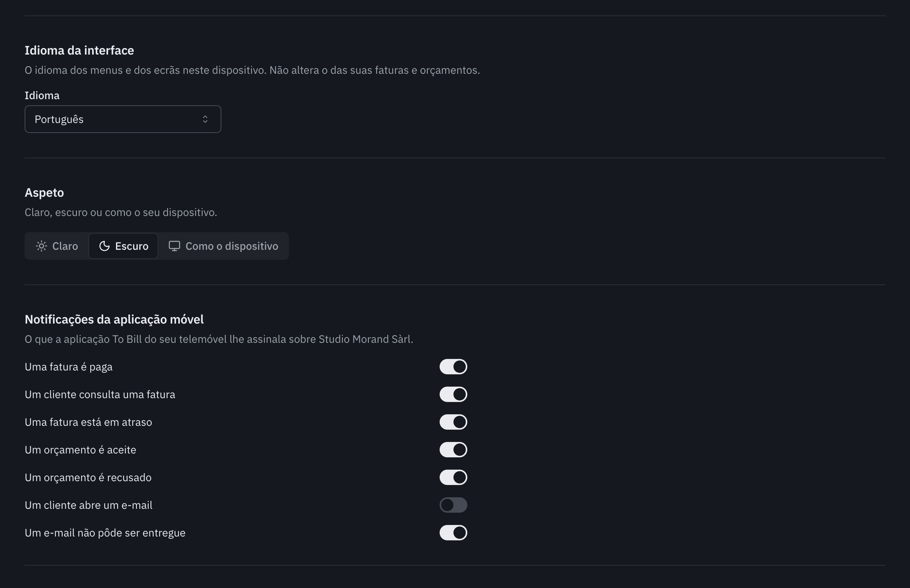
Task: Click 'Notificações da aplicação móvel' heading
Action: click(114, 319)
